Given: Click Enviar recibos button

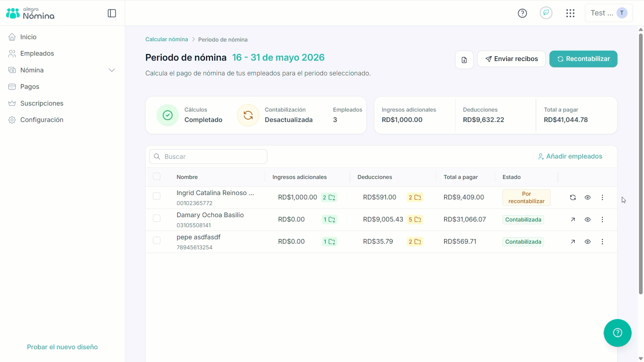Looking at the screenshot, I should [x=511, y=59].
